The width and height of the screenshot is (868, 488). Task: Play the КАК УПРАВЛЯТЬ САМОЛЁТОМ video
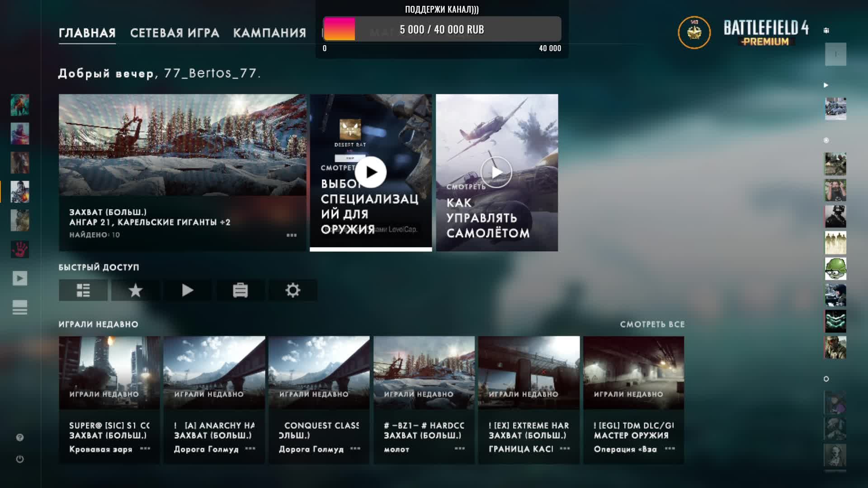click(x=496, y=171)
